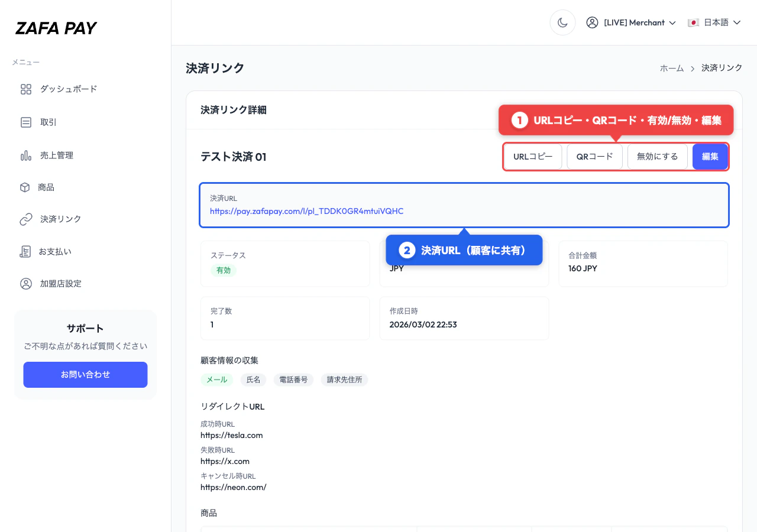Expand the profile menu next to Merchant
Viewport: 757px width, 532px height.
674,22
